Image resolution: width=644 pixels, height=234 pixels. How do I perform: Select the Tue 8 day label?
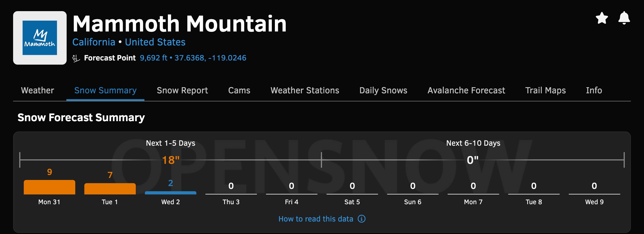coord(534,202)
